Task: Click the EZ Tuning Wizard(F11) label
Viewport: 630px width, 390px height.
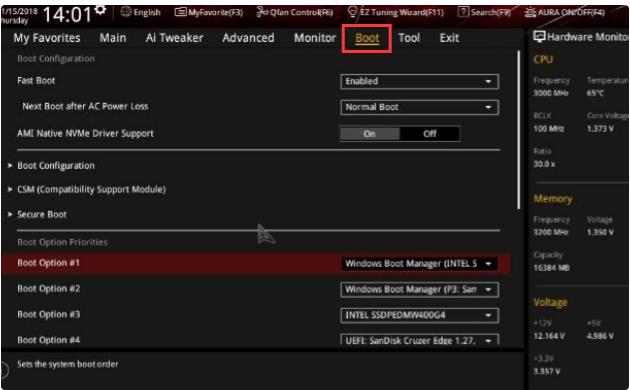Action: coord(402,12)
